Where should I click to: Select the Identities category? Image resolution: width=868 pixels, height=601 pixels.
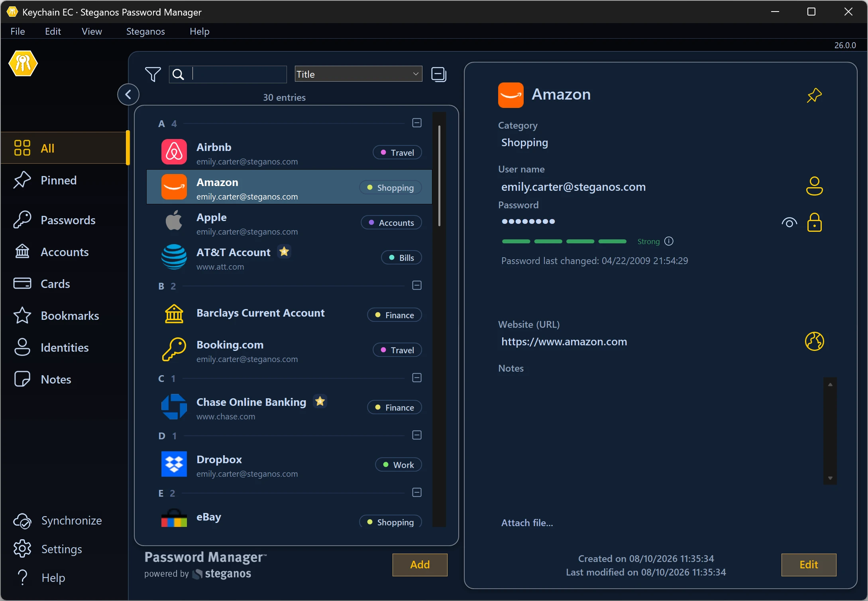(x=65, y=347)
